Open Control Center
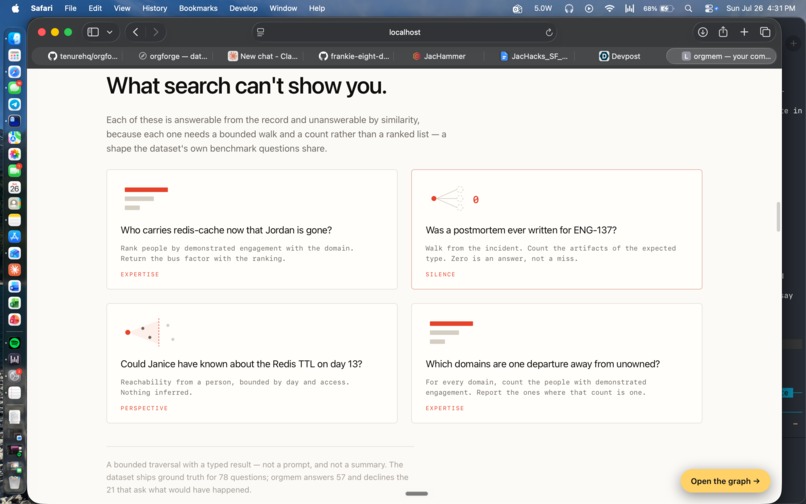 710,8
